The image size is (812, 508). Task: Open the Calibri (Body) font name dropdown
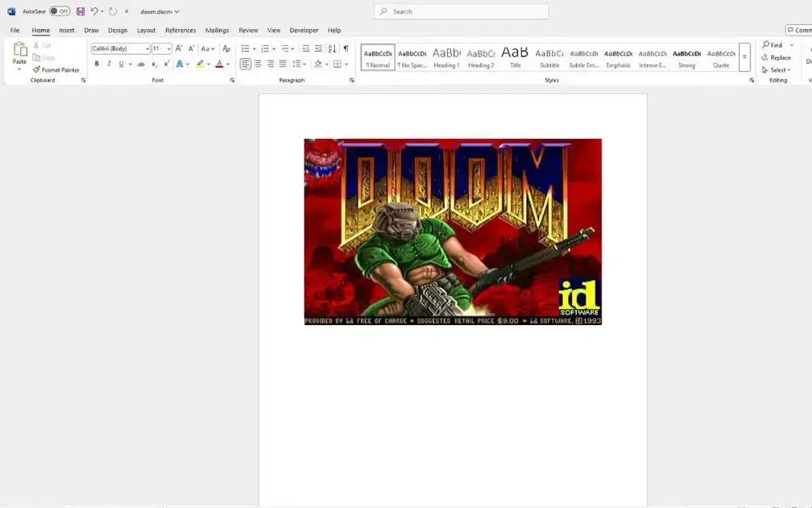pyautogui.click(x=147, y=48)
